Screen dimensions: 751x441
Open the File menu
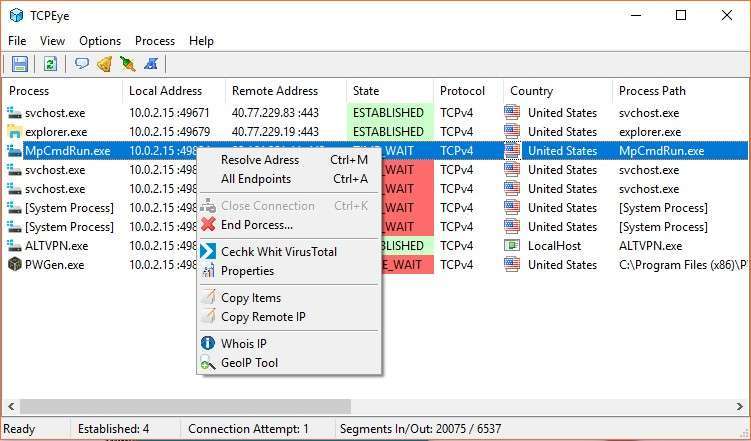[17, 41]
